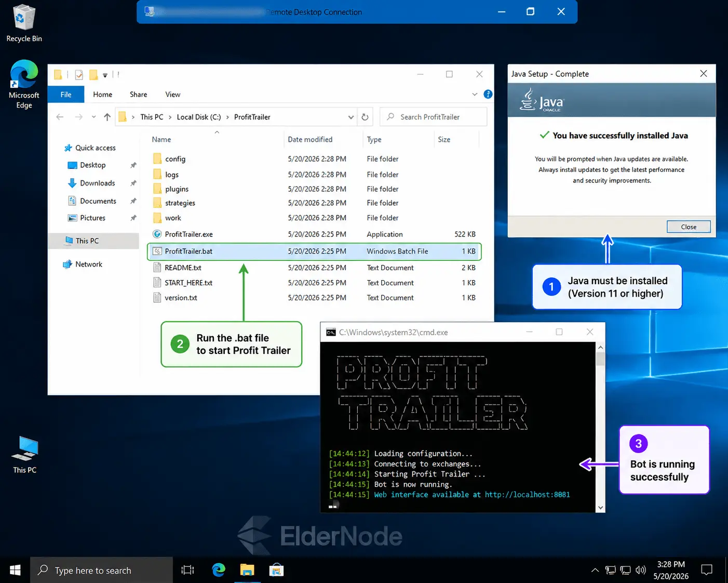Switch to the Home ribbon tab
Image resolution: width=728 pixels, height=583 pixels.
103,94
